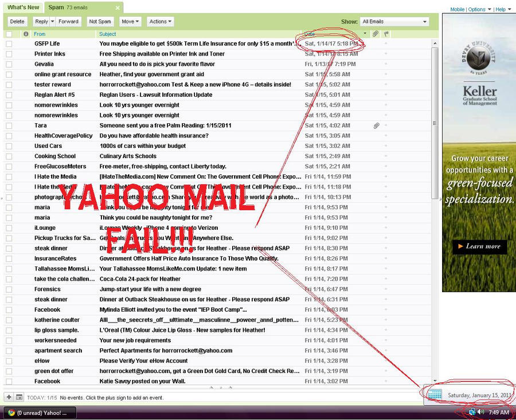Open the Mobile link at top right

[457, 9]
